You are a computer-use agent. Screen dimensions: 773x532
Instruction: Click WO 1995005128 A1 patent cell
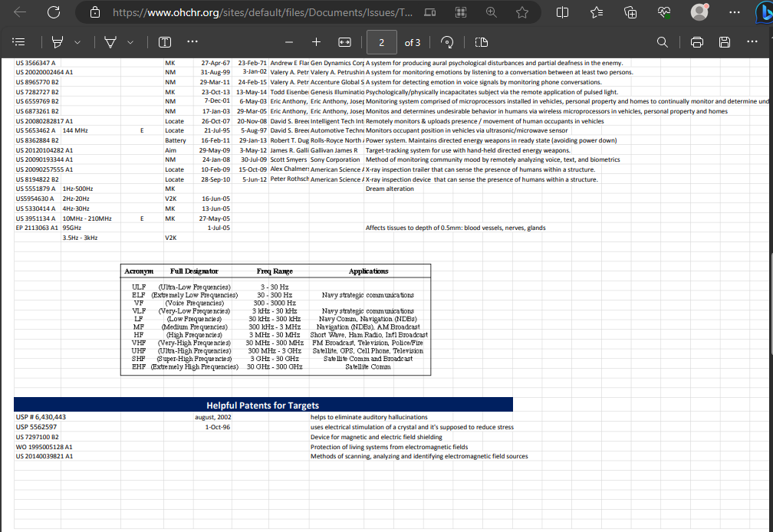44,447
